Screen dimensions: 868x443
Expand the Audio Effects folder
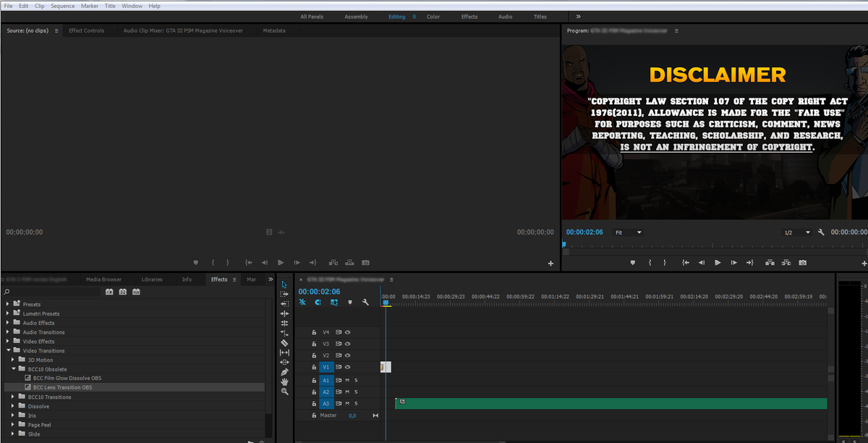8,323
